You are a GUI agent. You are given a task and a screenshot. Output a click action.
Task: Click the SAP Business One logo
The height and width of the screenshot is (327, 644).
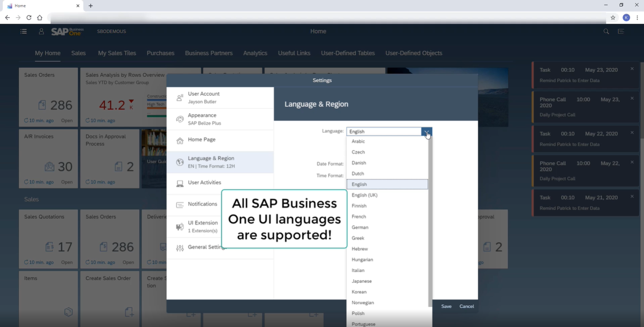click(x=67, y=31)
